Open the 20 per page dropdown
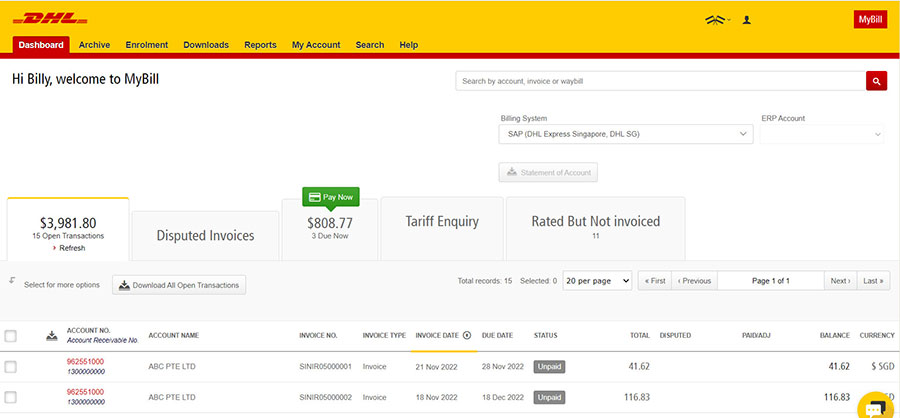The height and width of the screenshot is (418, 900). [597, 281]
